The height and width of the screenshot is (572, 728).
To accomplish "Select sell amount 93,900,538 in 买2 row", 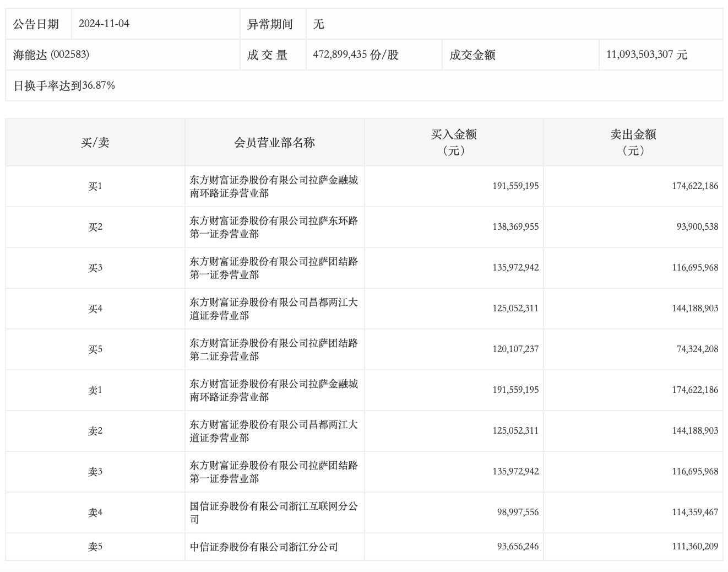I will tap(697, 227).
